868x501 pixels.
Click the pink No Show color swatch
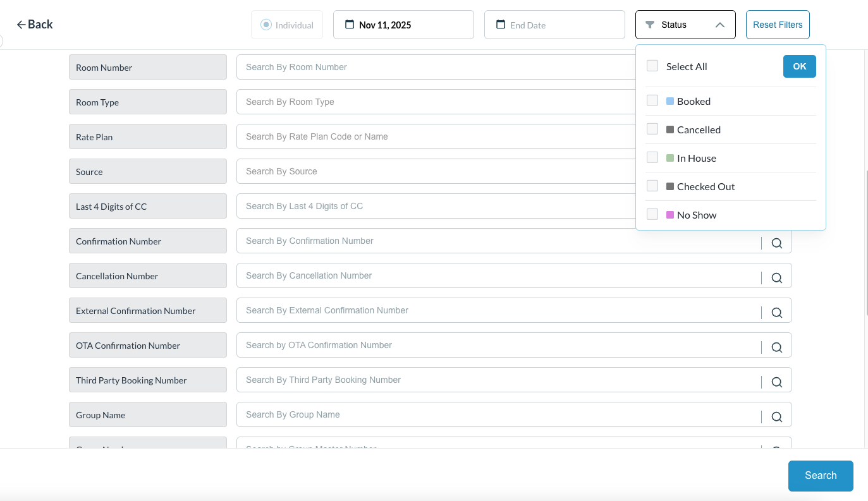click(670, 215)
